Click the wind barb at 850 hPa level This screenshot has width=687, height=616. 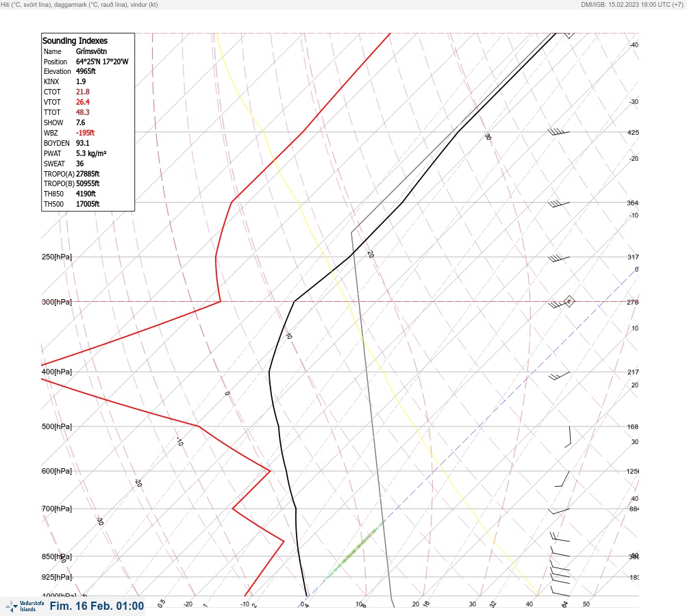pyautogui.click(x=560, y=552)
